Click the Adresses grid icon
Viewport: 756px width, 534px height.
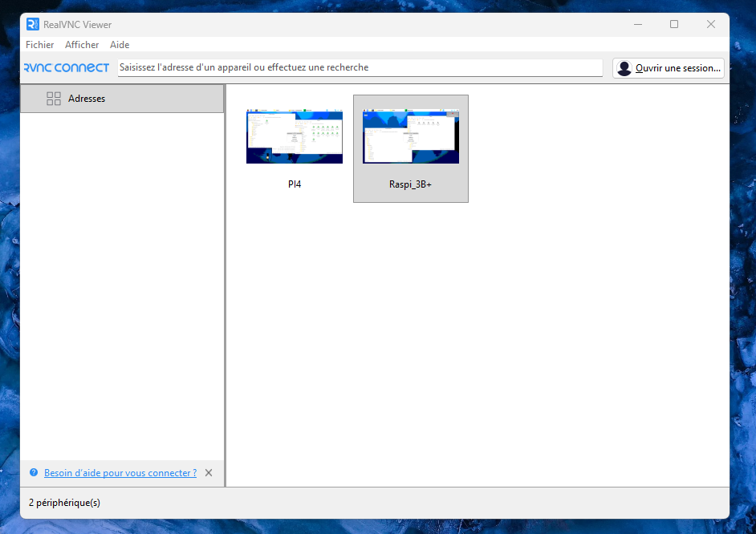54,99
